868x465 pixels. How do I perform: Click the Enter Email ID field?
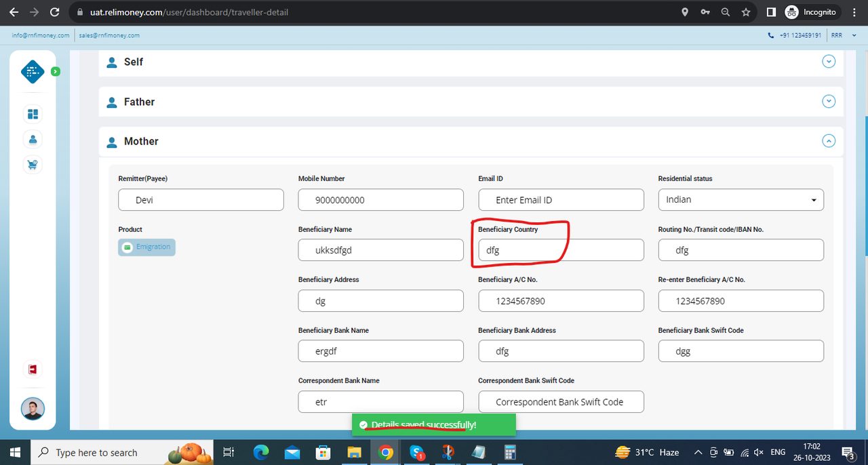coord(561,200)
